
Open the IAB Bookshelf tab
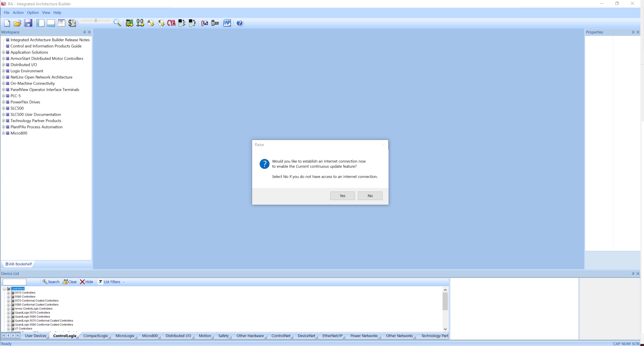[19, 264]
